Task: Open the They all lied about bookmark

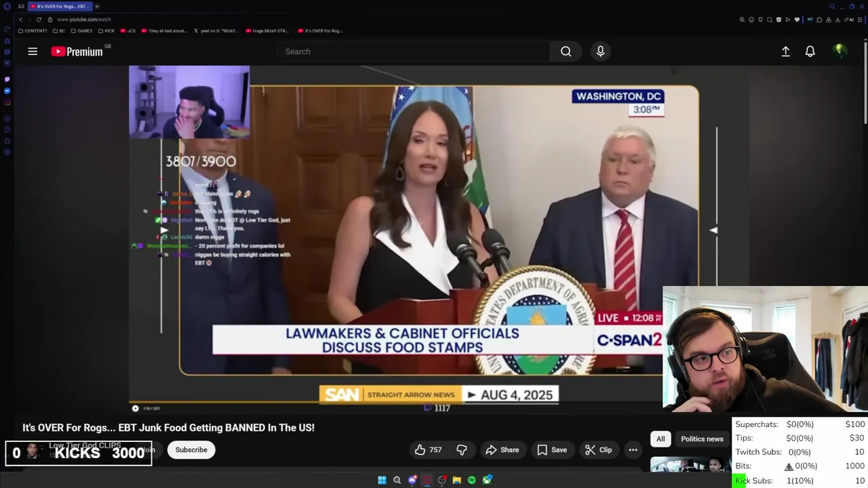Action: pyautogui.click(x=163, y=30)
